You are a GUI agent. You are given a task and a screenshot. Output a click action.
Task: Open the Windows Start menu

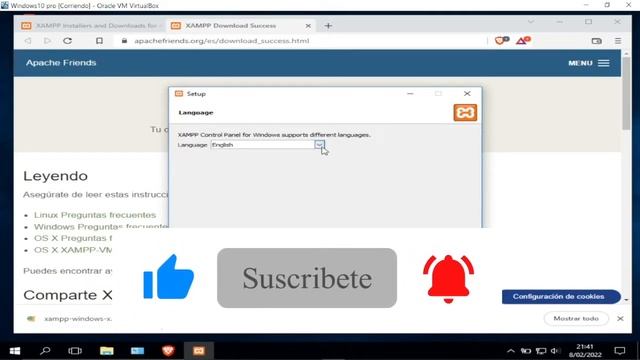click(15, 351)
